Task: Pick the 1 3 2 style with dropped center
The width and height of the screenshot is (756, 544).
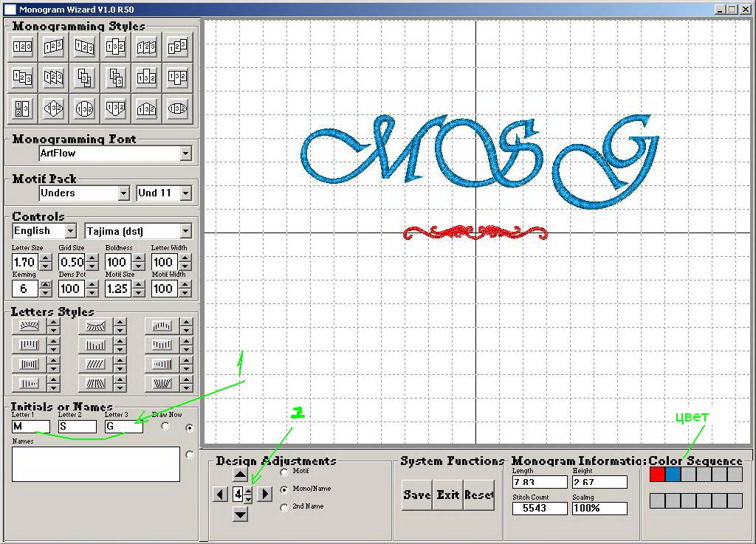Action: 177,77
